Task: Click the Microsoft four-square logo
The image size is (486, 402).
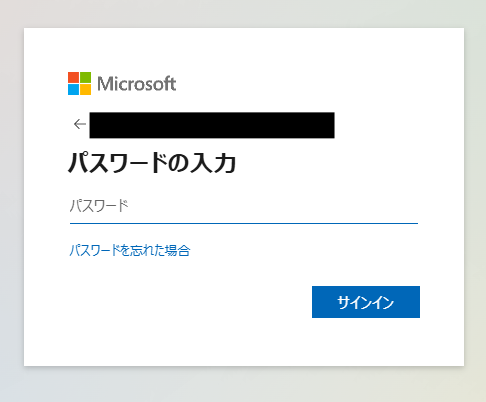Action: coord(79,83)
